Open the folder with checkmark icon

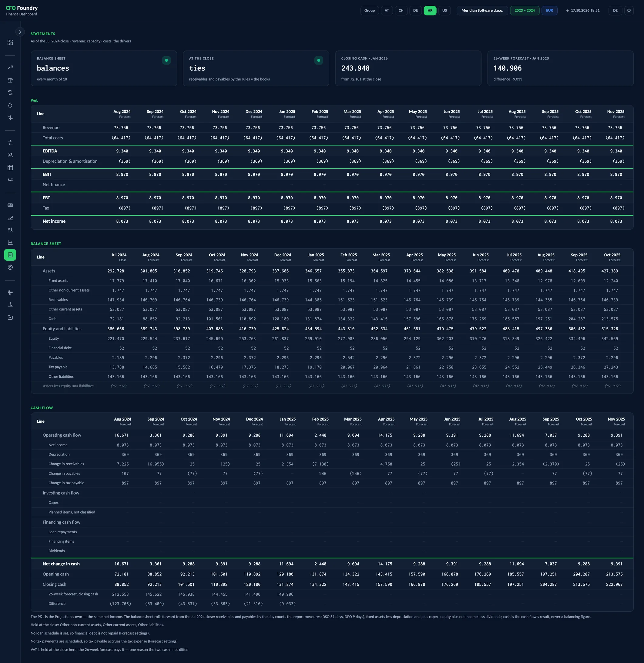pos(10,317)
